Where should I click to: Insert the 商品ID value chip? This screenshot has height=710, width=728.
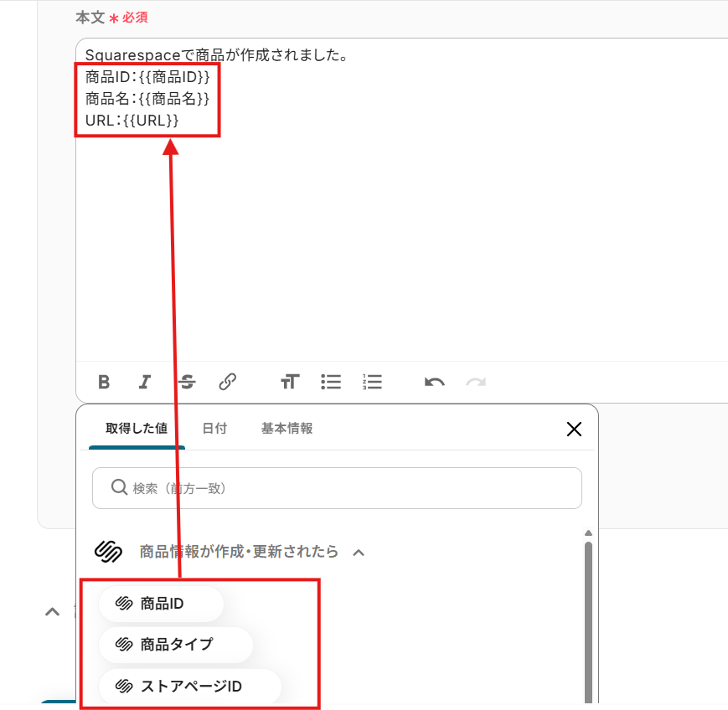point(161,604)
